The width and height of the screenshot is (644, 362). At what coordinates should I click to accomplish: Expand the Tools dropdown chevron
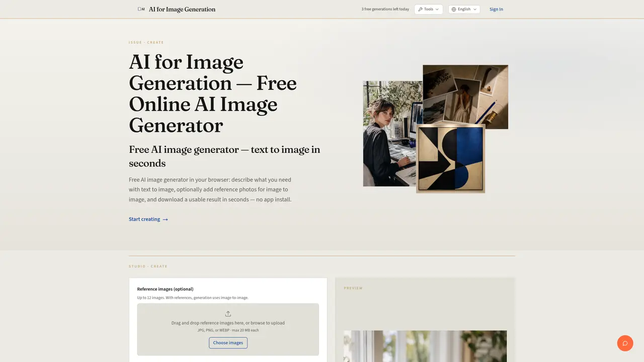click(x=437, y=9)
